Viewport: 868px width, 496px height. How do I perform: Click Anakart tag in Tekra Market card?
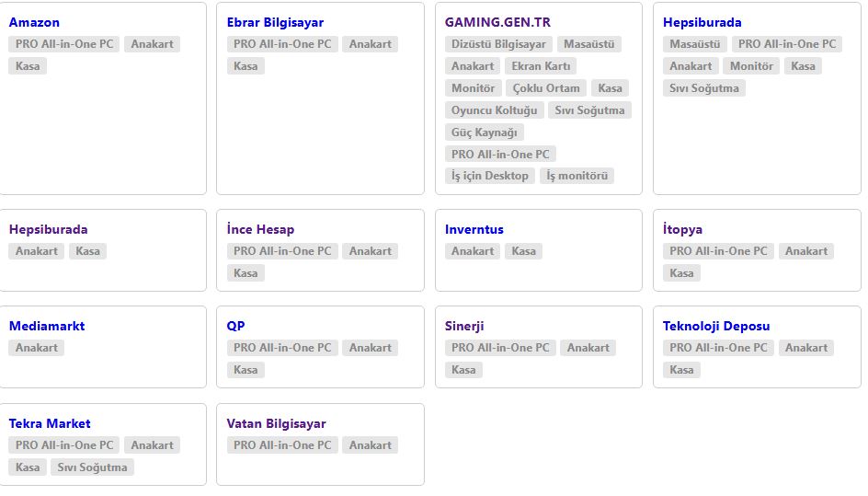click(153, 445)
